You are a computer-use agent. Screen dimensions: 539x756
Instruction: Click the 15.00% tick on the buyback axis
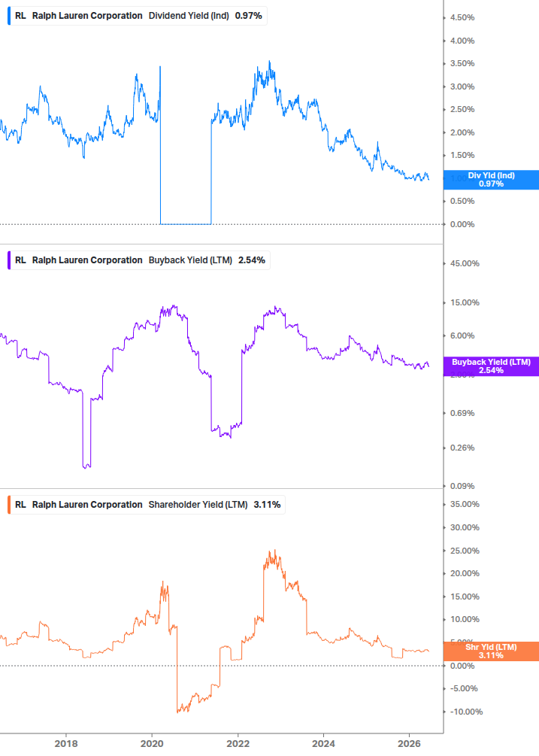pos(465,303)
